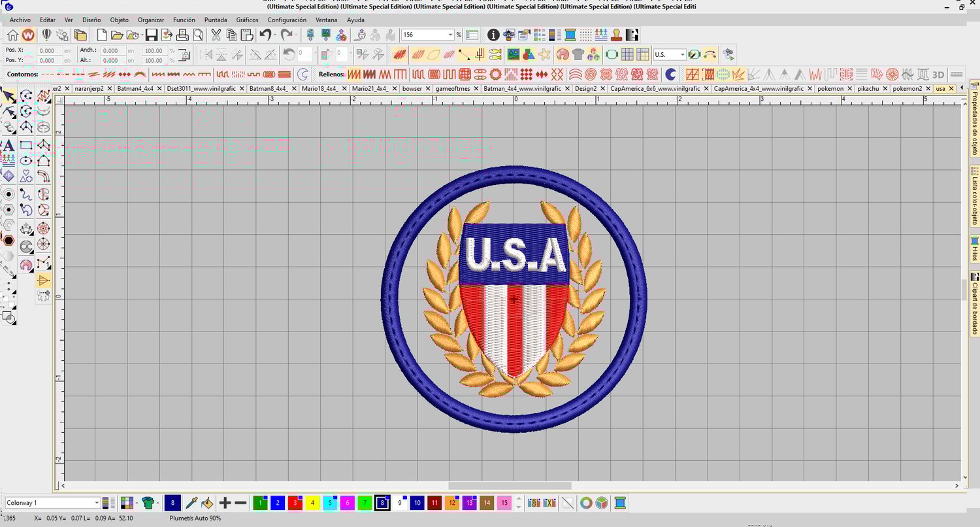Print the design using the printer icon
This screenshot has width=980, height=527.
[182, 35]
